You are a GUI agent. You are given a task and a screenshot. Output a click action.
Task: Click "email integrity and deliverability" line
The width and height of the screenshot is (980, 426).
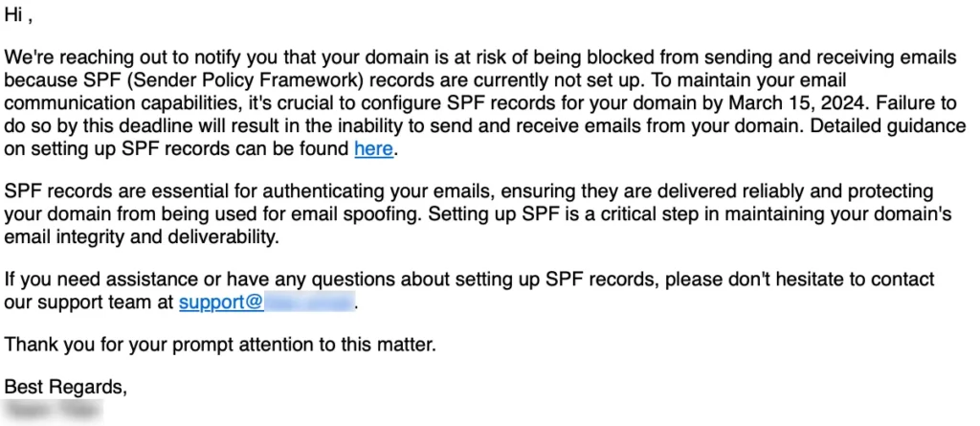[x=142, y=237]
